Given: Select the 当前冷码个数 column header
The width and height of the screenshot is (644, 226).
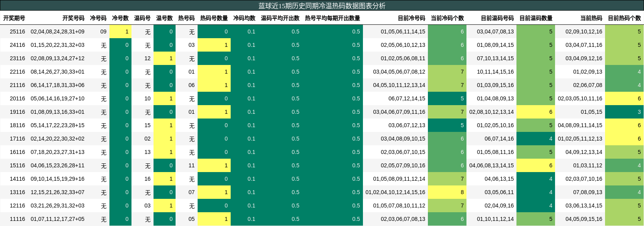Looking at the screenshot, I should coord(447,18).
